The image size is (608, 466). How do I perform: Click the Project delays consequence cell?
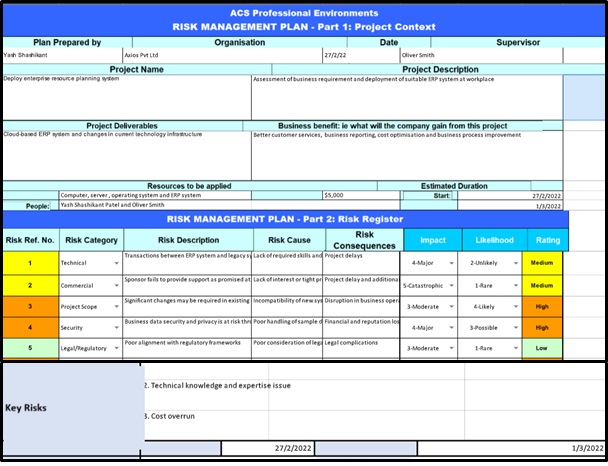[361, 263]
